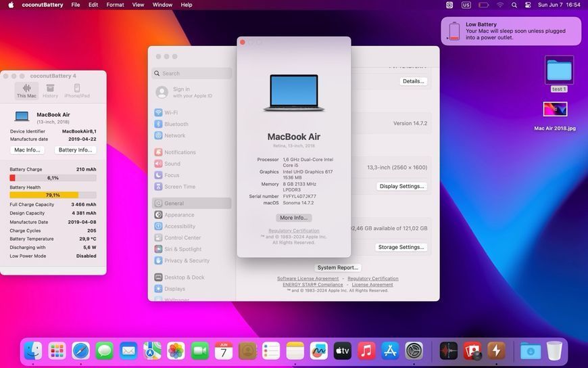Select the Mac Air 2018.jpg desktop file
588x368 pixels.
[x=555, y=116]
